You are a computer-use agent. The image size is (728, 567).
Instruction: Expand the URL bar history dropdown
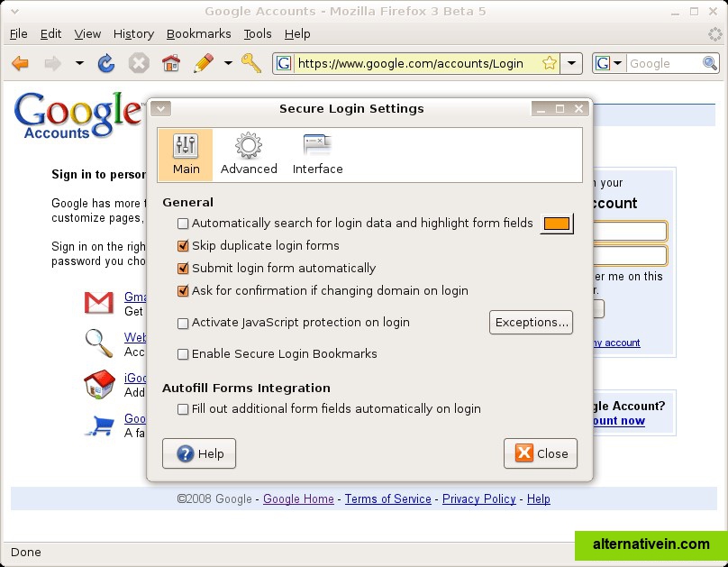click(572, 63)
